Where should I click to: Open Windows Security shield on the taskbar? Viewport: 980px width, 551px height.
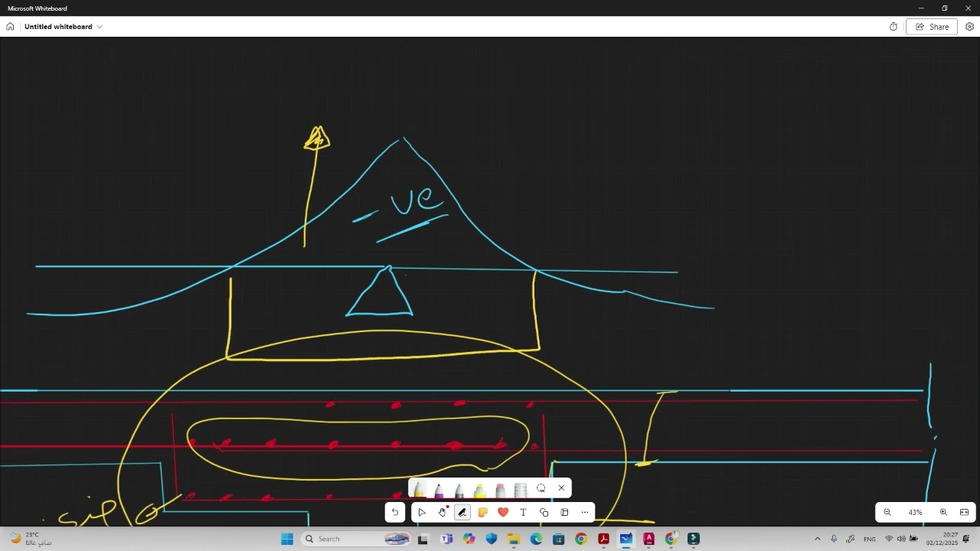[491, 539]
